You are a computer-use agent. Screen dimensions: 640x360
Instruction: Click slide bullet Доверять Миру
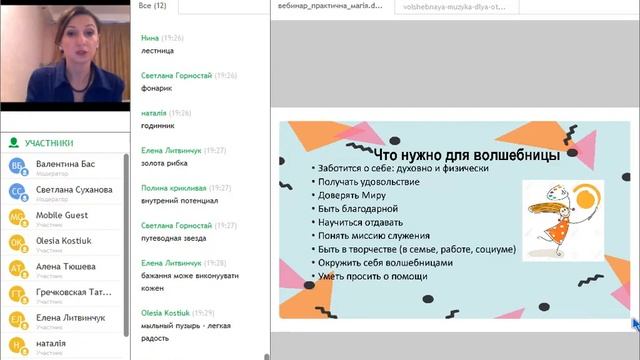[x=351, y=196]
